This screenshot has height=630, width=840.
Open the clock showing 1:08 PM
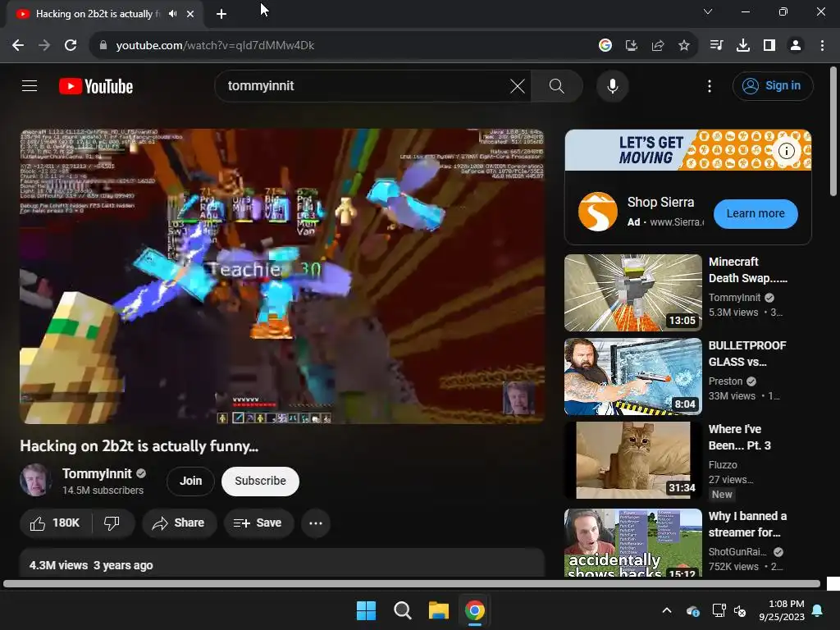click(x=782, y=610)
